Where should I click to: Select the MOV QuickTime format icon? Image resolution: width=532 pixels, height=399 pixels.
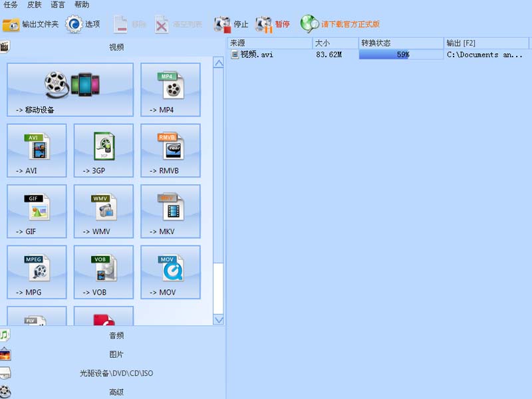tap(170, 271)
